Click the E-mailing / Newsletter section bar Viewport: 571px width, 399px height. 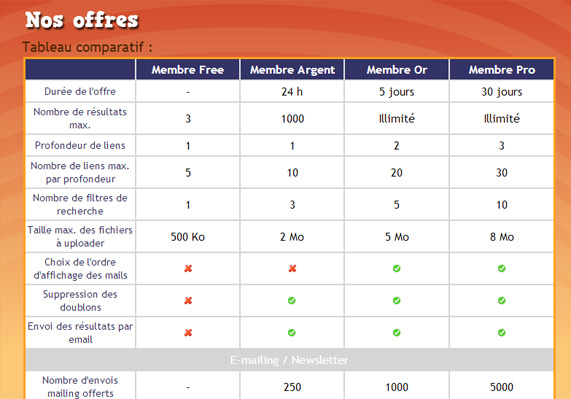pos(290,360)
